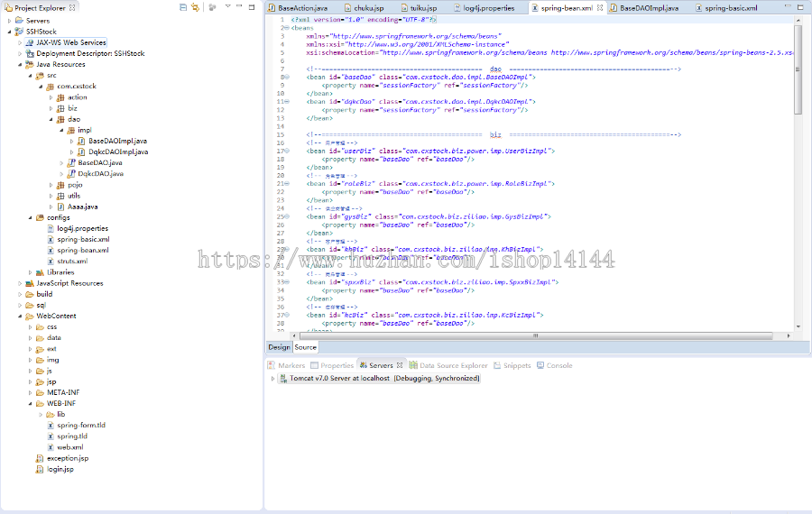Minimize the Project Explorer panel
Screen dimensions: 812x514
coord(239,6)
